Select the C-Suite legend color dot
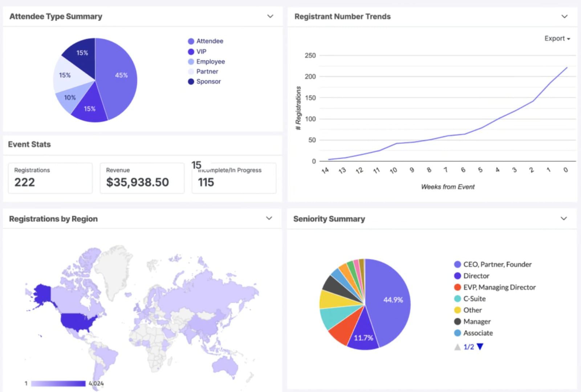 [x=457, y=298]
